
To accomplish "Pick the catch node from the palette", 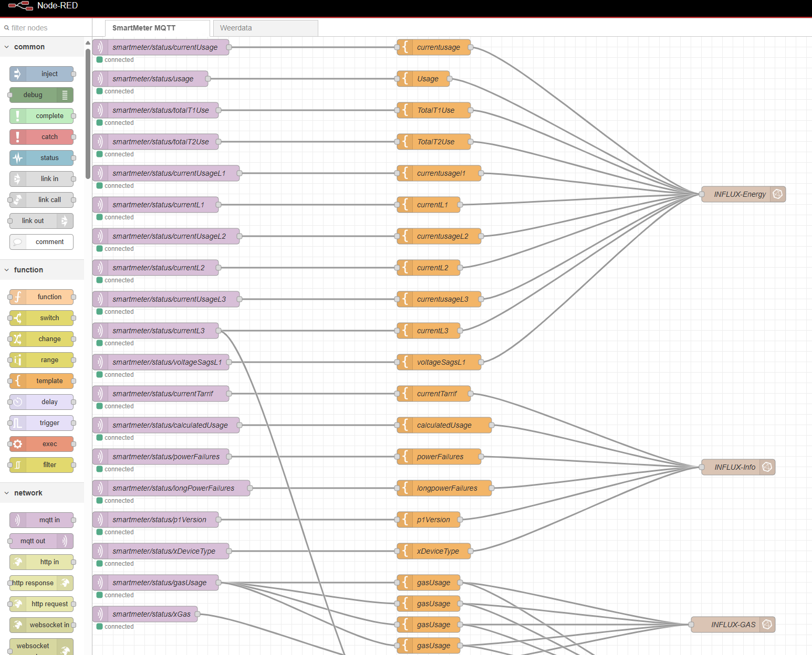I will tap(41, 137).
